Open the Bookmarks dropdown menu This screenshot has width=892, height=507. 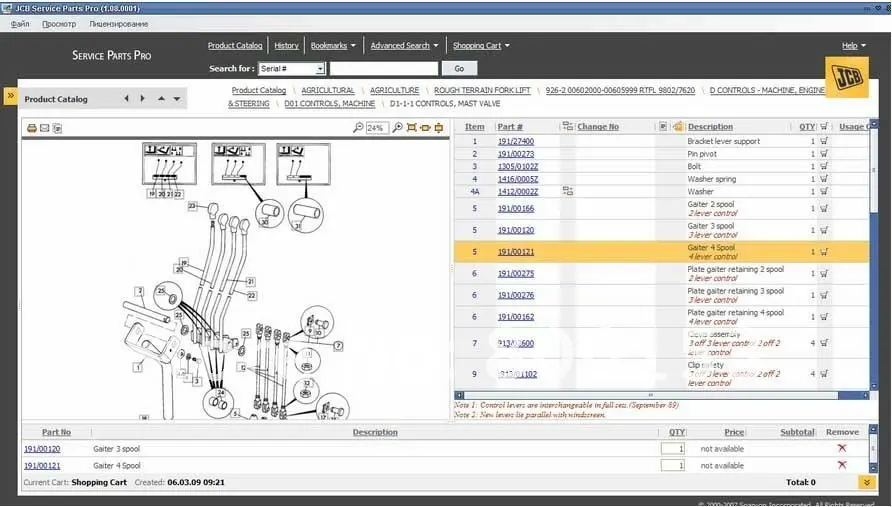tap(333, 46)
